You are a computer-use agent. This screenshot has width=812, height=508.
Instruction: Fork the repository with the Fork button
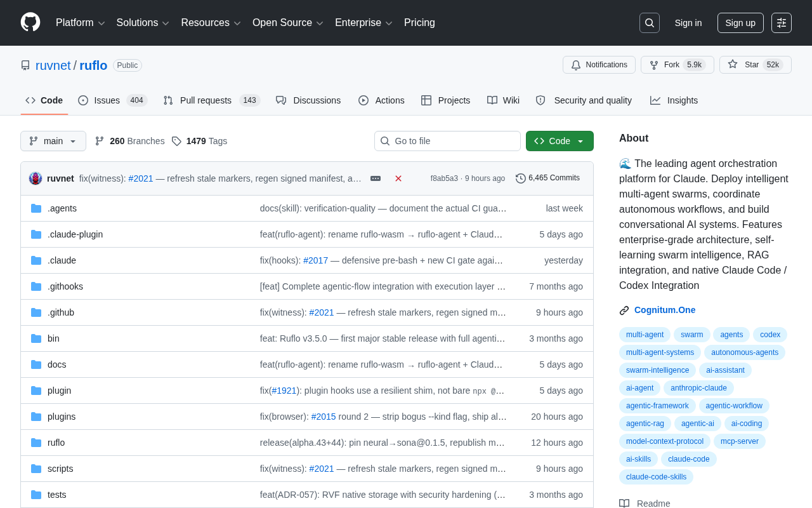click(x=677, y=65)
